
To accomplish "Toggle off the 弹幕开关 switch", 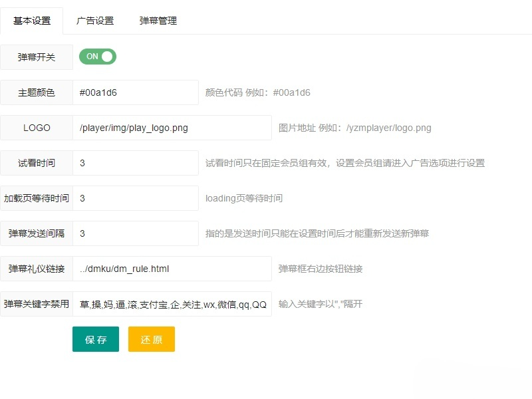I will point(97,57).
